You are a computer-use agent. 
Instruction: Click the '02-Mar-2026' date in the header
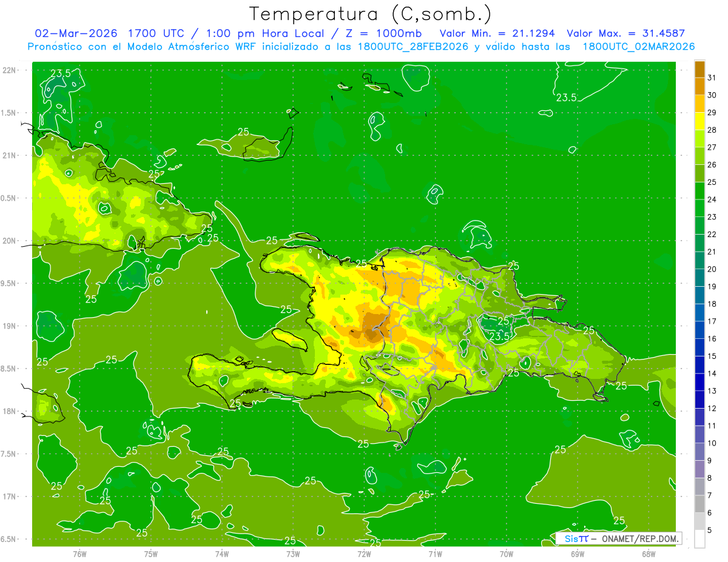click(76, 33)
